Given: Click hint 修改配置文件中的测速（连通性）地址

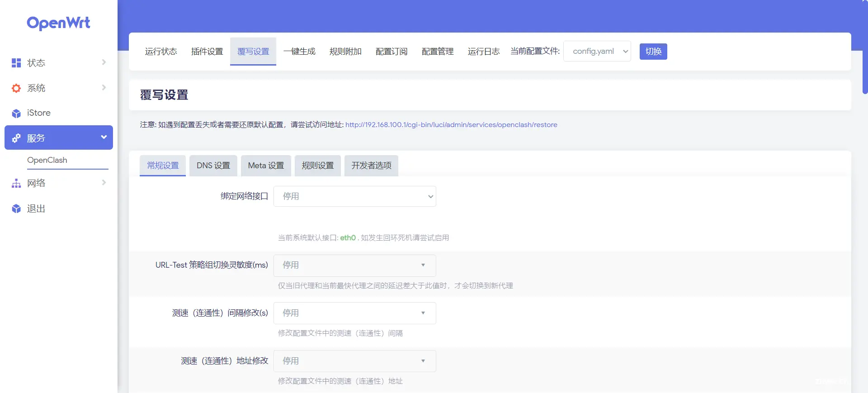Looking at the screenshot, I should [x=340, y=381].
